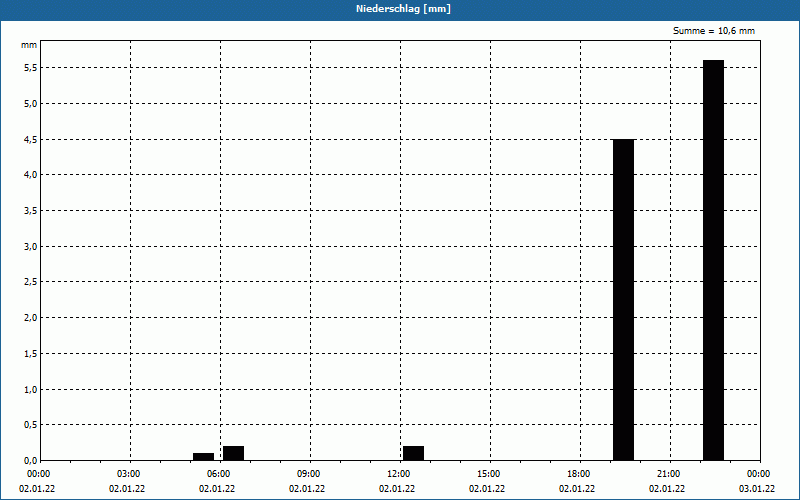The image size is (800, 500).
Task: Click the 0,2 mm bar just after 06:00
Action: 234,453
